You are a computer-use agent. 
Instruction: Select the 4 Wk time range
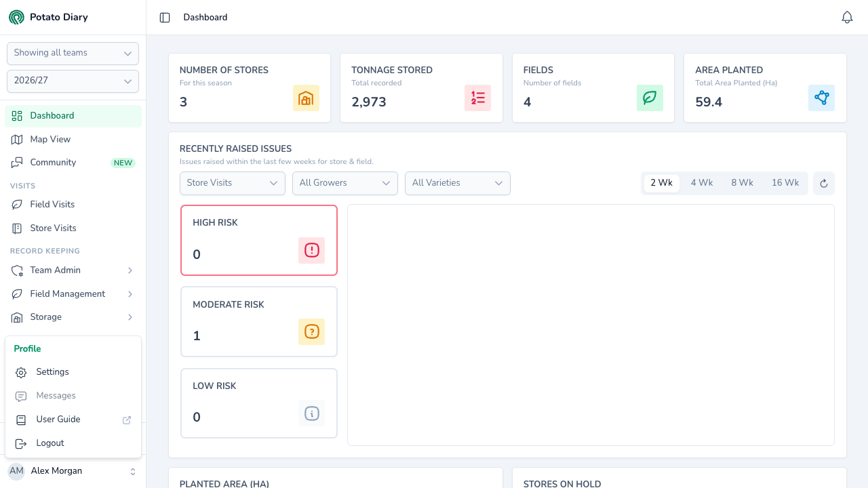(x=702, y=183)
